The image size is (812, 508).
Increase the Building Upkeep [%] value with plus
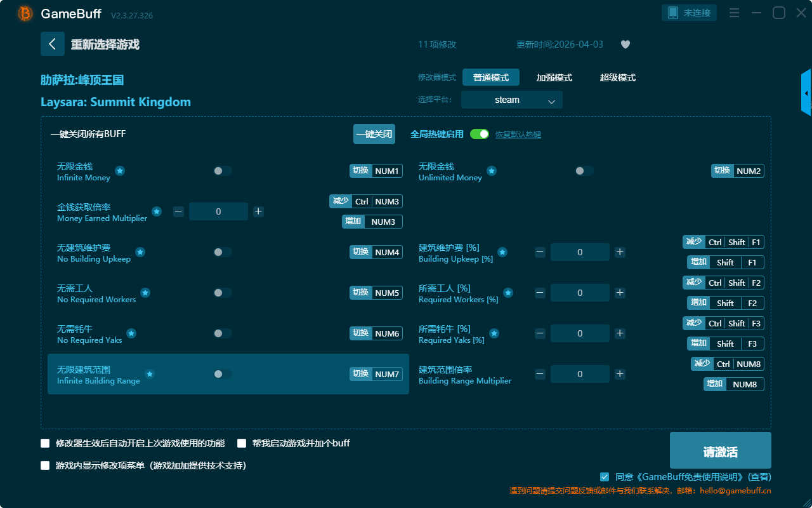[620, 252]
